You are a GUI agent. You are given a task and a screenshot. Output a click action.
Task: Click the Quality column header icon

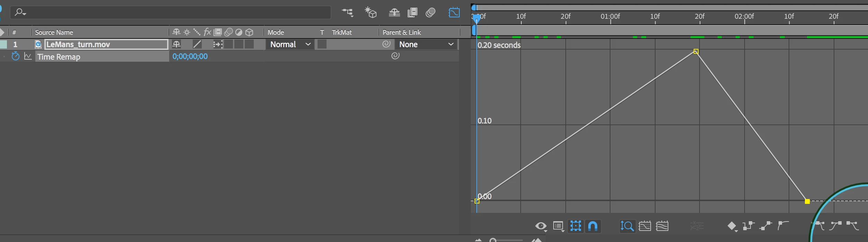coord(197,32)
